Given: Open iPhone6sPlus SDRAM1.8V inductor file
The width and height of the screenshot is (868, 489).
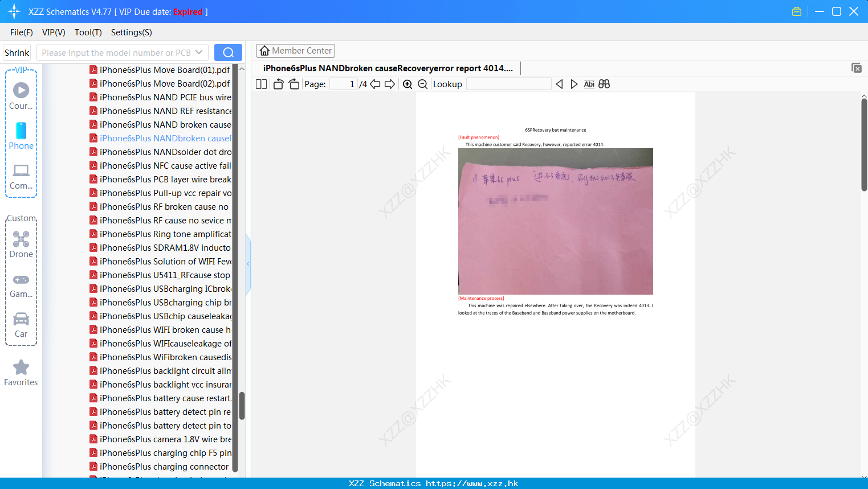Looking at the screenshot, I should click(160, 248).
